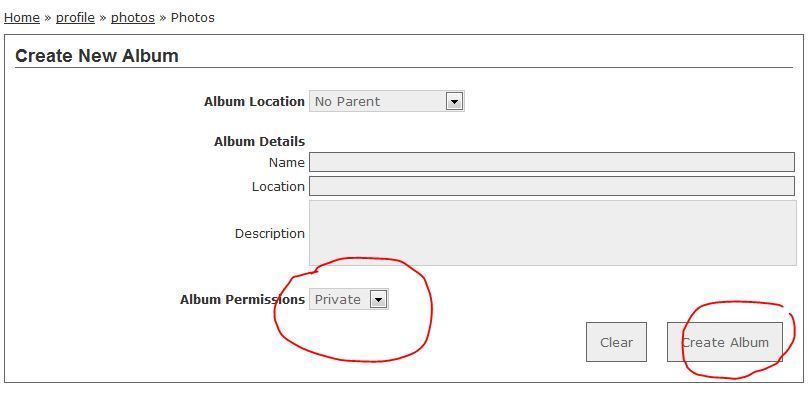Submit with the Create Album button
Viewport: 811px width, 397px height.
pyautogui.click(x=725, y=342)
